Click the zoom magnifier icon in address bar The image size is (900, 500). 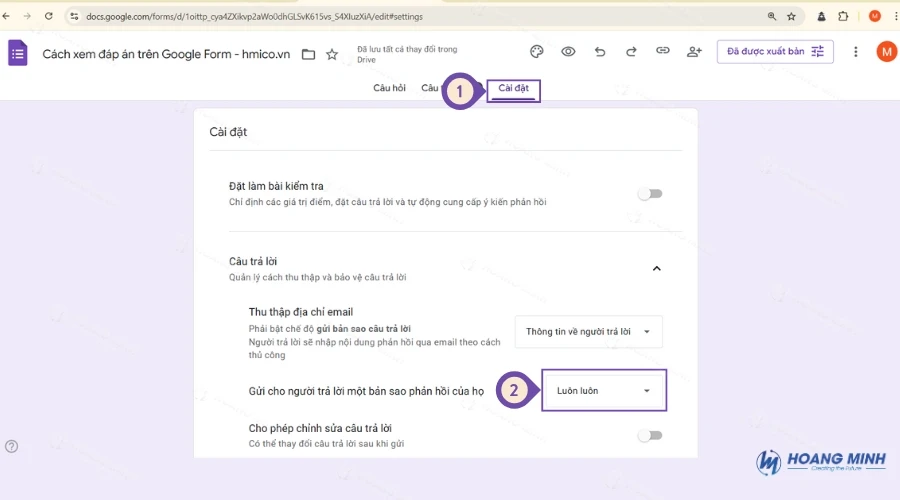point(772,17)
